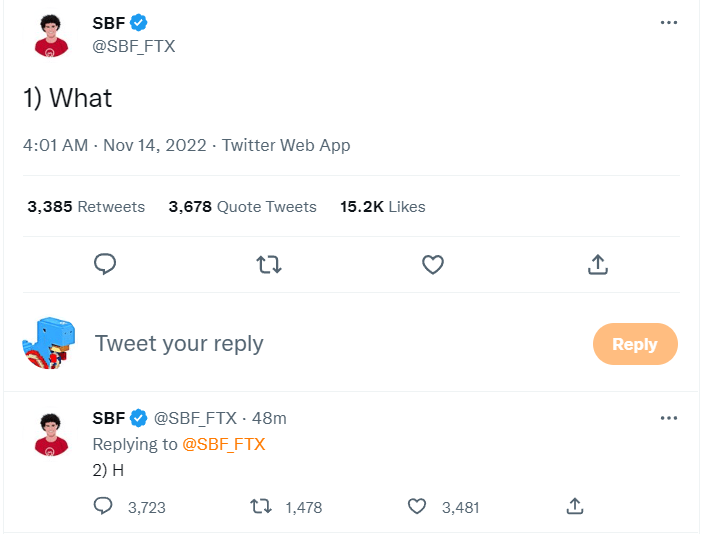This screenshot has height=534, width=711.
Task: Open more options on "2) H" reply
Action: pyautogui.click(x=669, y=418)
